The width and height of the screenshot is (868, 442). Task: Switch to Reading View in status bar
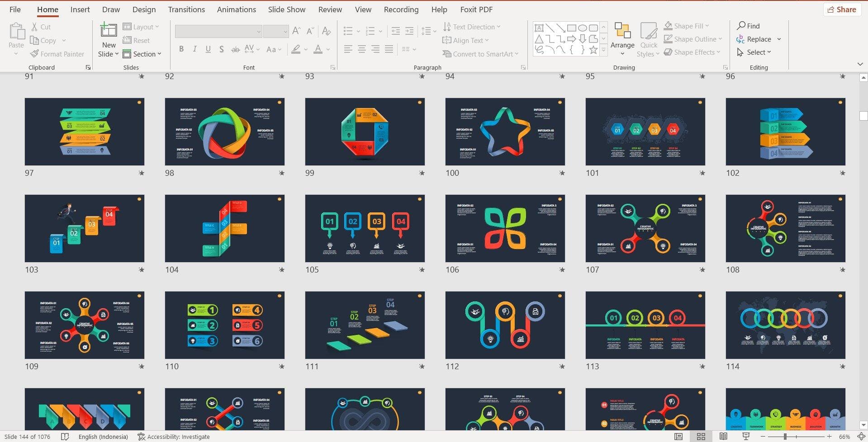click(723, 437)
